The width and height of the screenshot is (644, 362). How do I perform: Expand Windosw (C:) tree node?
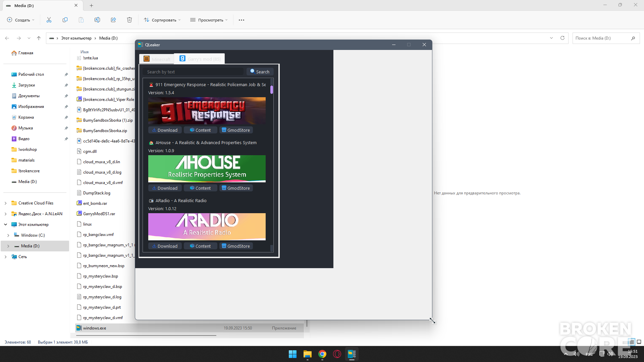(8, 235)
